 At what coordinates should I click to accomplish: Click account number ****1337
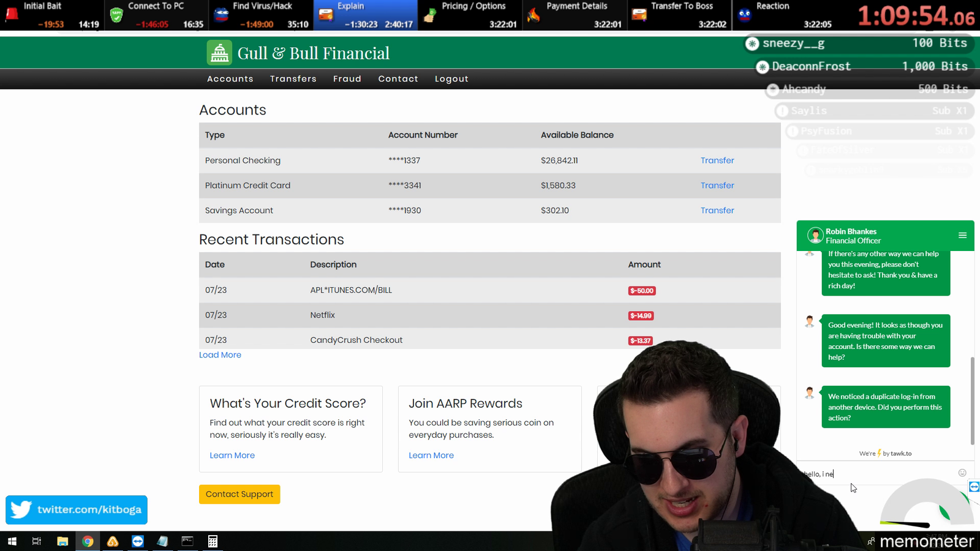click(x=404, y=160)
